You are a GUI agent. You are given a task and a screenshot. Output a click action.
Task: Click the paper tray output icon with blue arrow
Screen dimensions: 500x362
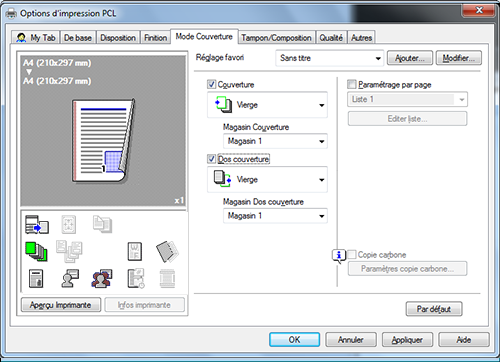coord(37,224)
